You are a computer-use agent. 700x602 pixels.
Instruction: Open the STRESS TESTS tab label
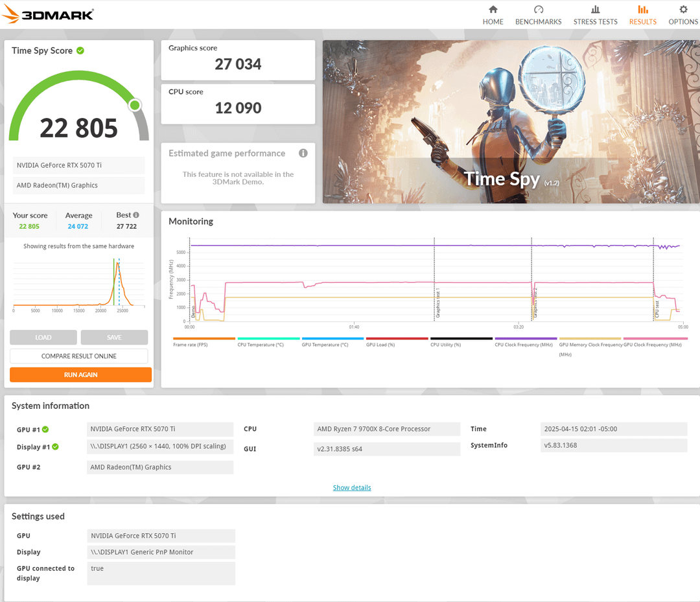point(596,22)
